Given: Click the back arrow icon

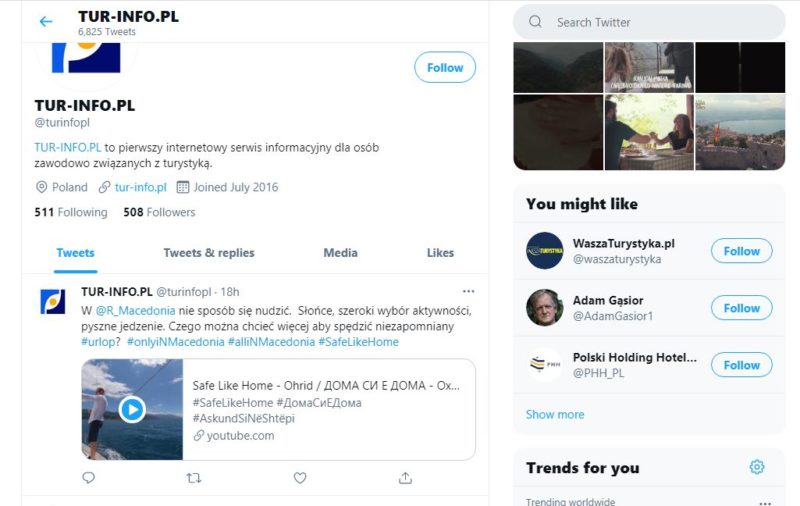Looking at the screenshot, I should click(x=46, y=21).
